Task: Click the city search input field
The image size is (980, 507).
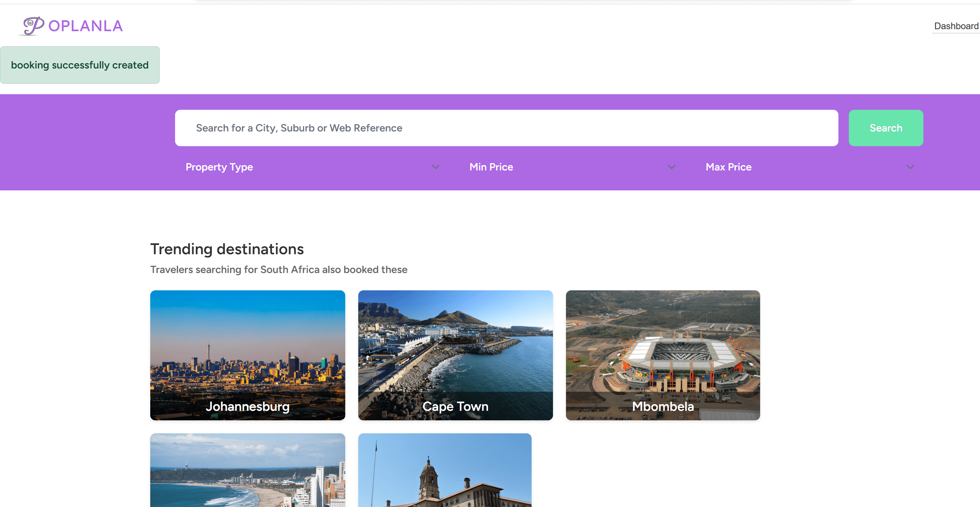Action: pos(506,128)
